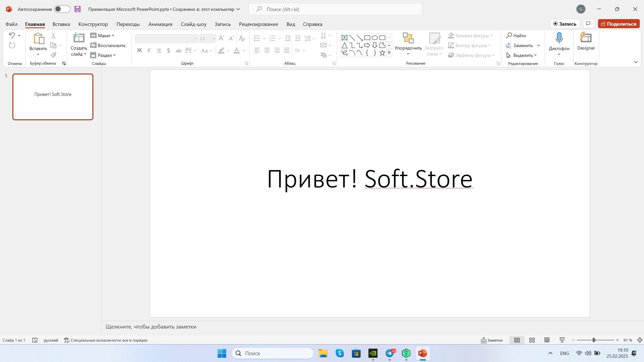
Task: Open the font name dropdown
Action: [x=196, y=38]
